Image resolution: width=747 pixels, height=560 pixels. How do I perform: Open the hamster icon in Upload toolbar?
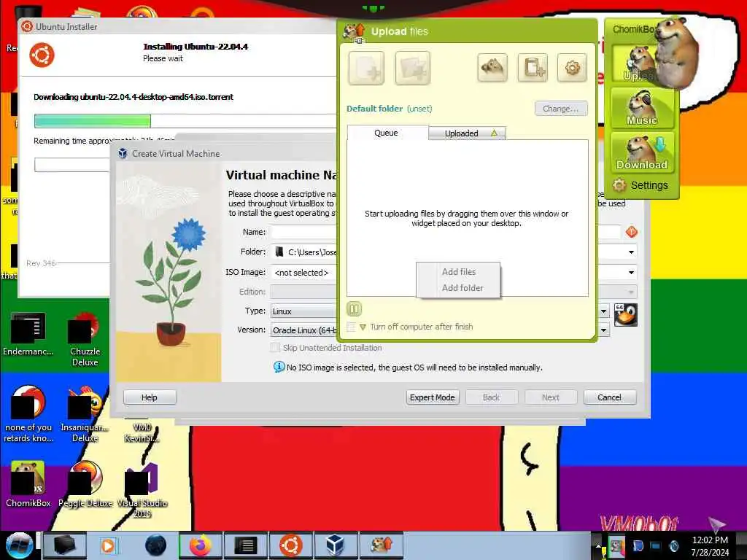[492, 68]
